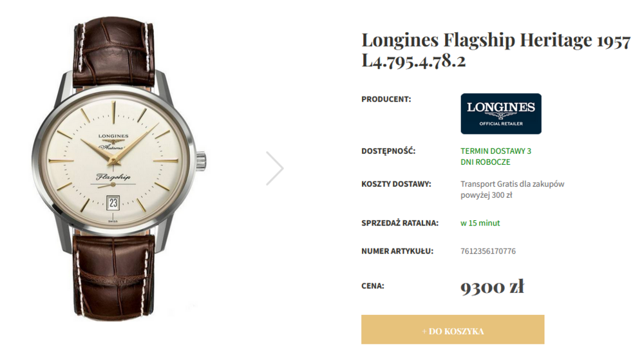
Task: Click the model reference L4.795.4.78.2
Action: (413, 61)
